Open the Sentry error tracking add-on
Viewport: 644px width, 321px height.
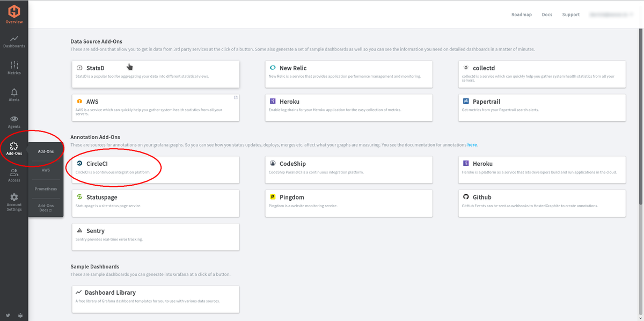tap(156, 237)
